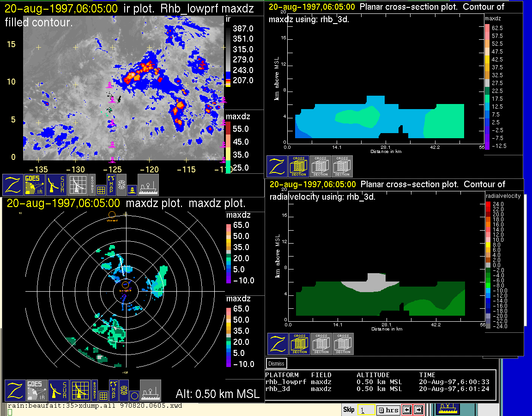
Task: Click Z icon in radialvelocity cross-section window
Action: tap(278, 344)
